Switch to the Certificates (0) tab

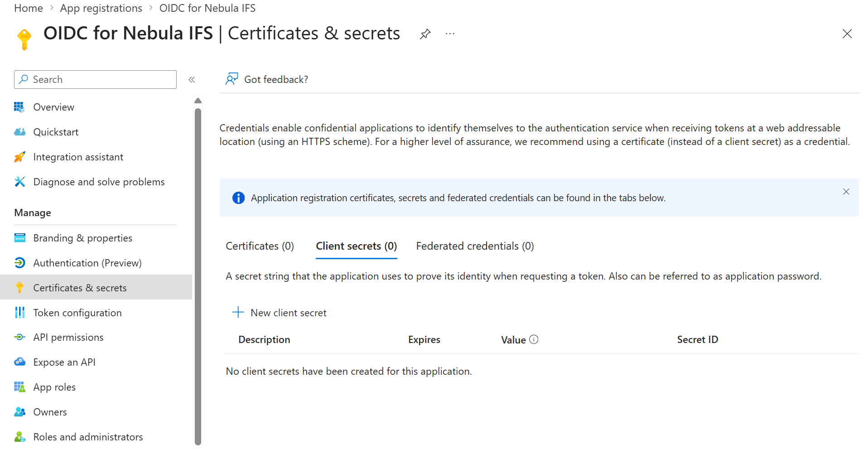260,246
